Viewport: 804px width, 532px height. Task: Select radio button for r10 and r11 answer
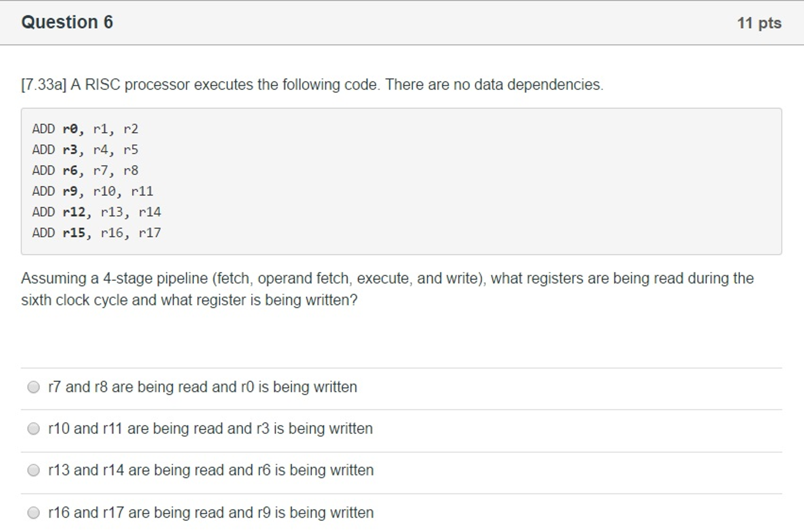(33, 428)
